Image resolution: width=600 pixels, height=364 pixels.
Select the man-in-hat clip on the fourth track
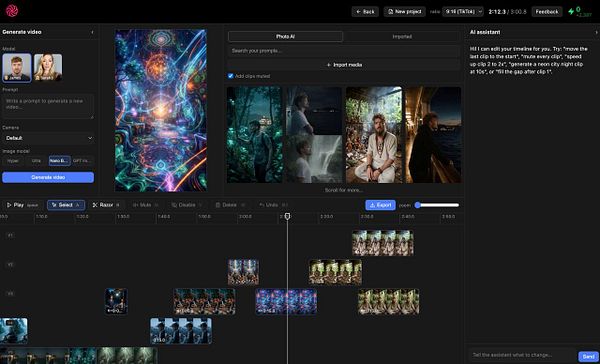click(181, 330)
